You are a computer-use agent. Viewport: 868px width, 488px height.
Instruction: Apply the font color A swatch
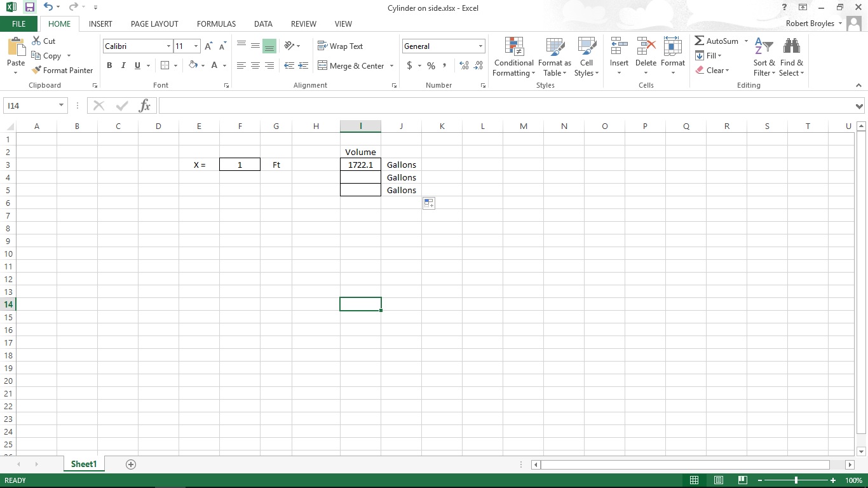coord(215,65)
